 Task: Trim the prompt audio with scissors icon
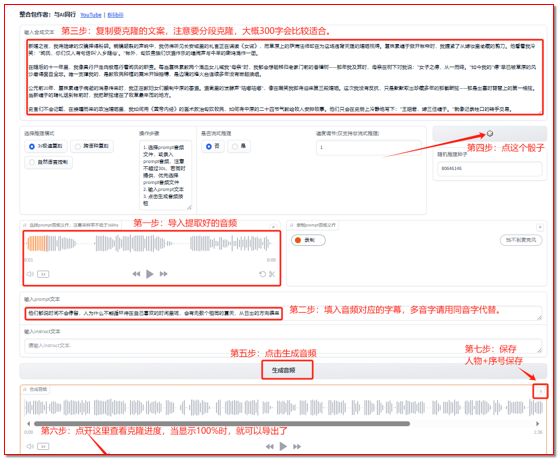272,274
